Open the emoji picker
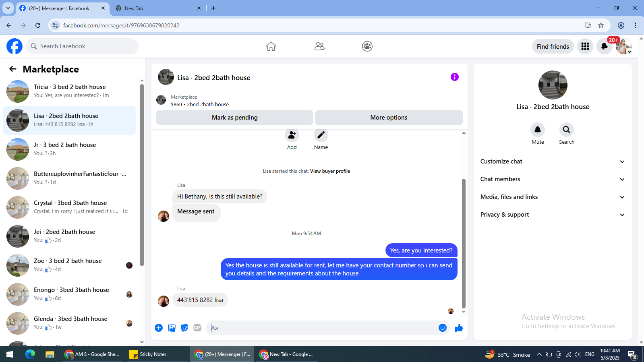 pyautogui.click(x=443, y=328)
